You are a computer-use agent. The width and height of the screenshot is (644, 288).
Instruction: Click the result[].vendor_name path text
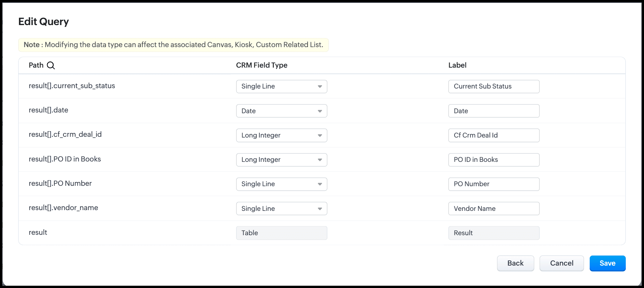(63, 208)
